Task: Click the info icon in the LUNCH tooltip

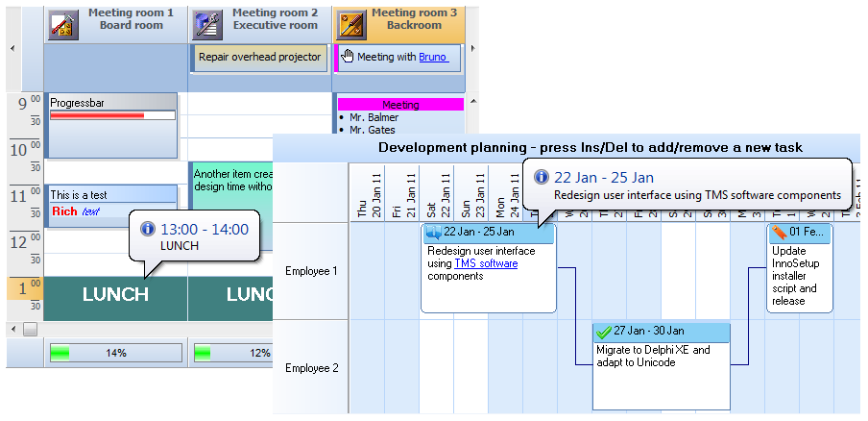Action: click(x=147, y=229)
